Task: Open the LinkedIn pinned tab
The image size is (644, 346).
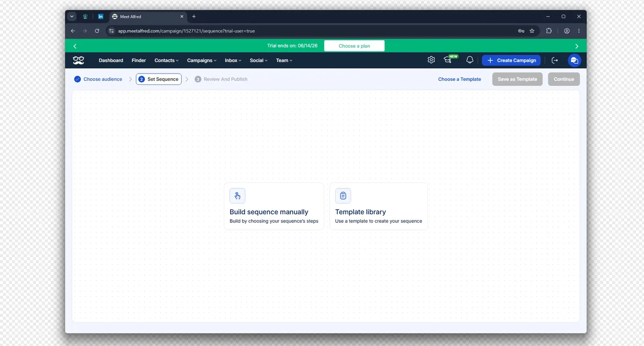Action: pyautogui.click(x=101, y=16)
